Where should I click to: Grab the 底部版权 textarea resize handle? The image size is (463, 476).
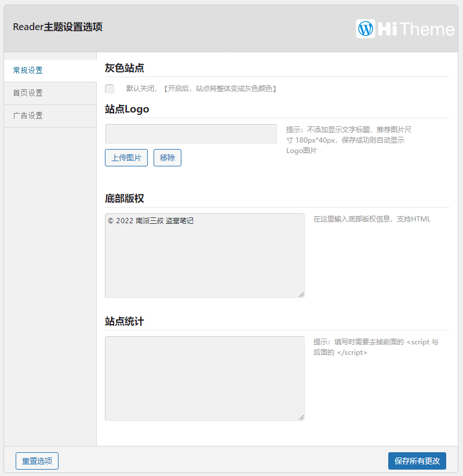point(301,295)
